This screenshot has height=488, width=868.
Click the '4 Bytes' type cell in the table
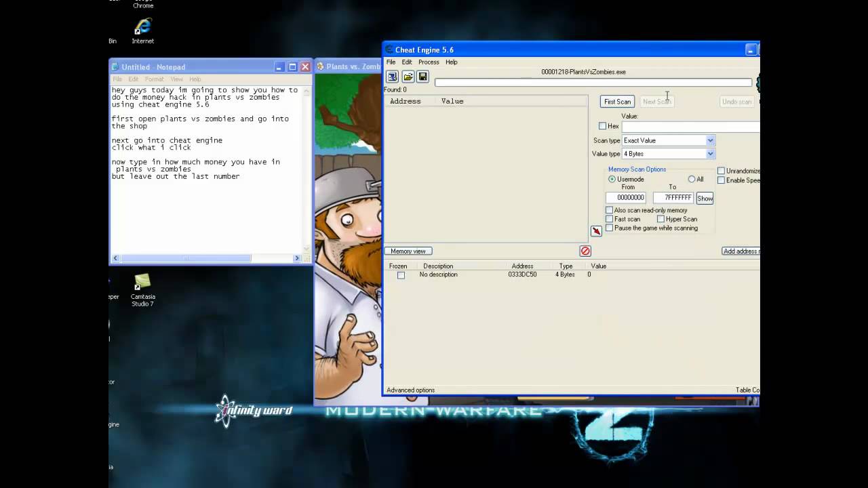[x=565, y=274]
